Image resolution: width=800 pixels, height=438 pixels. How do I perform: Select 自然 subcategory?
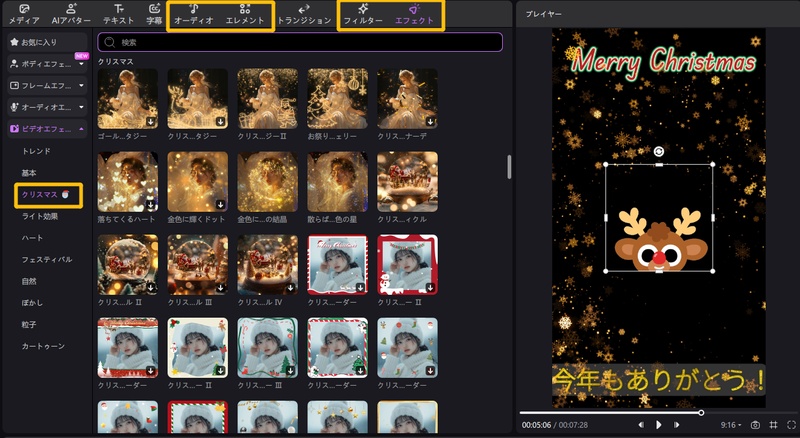(x=29, y=281)
